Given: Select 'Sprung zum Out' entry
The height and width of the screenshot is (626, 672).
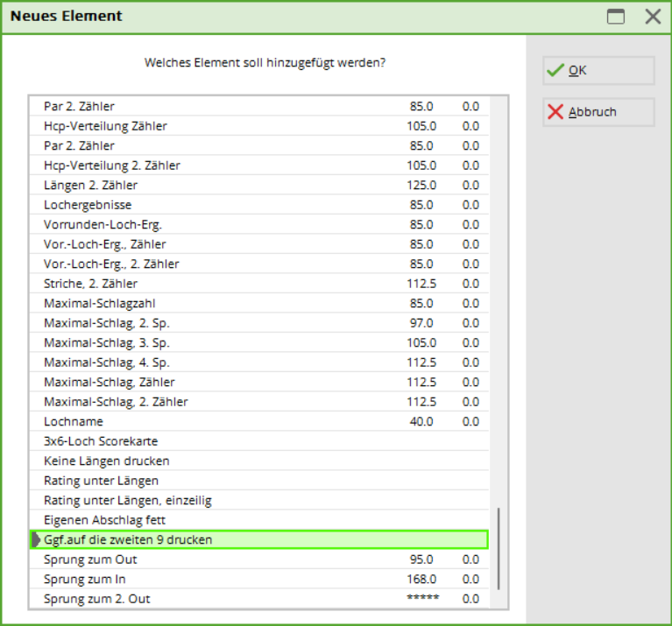Looking at the screenshot, I should [90, 559].
